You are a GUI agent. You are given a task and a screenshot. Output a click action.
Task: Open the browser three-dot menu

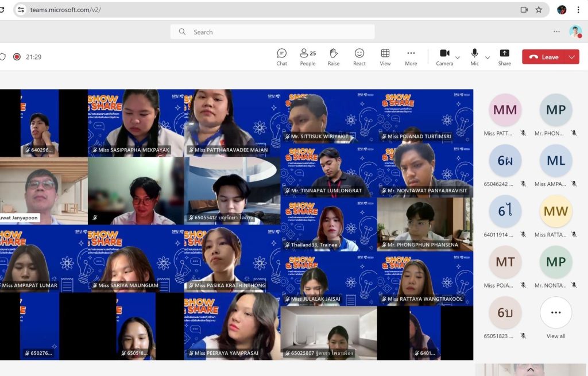578,10
